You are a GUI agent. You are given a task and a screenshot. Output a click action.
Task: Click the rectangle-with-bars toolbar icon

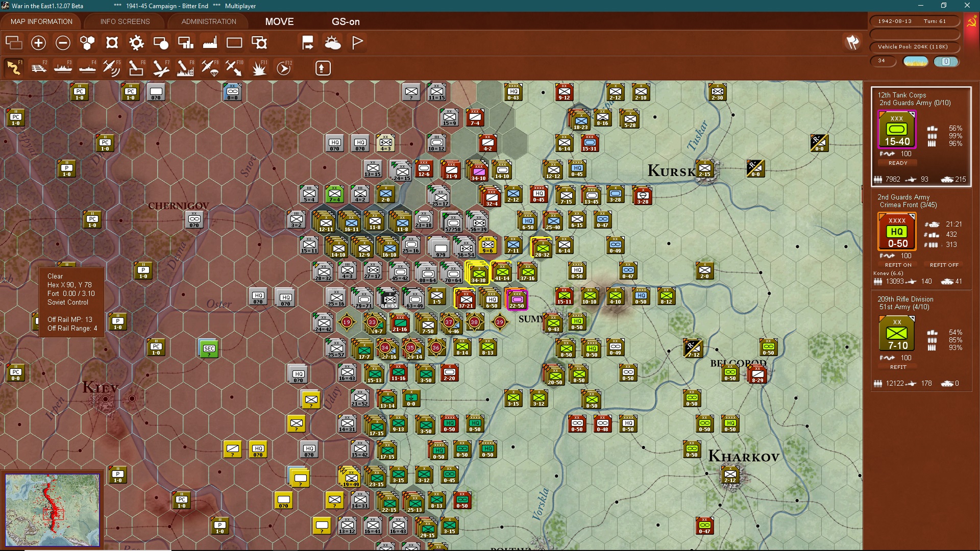185,43
